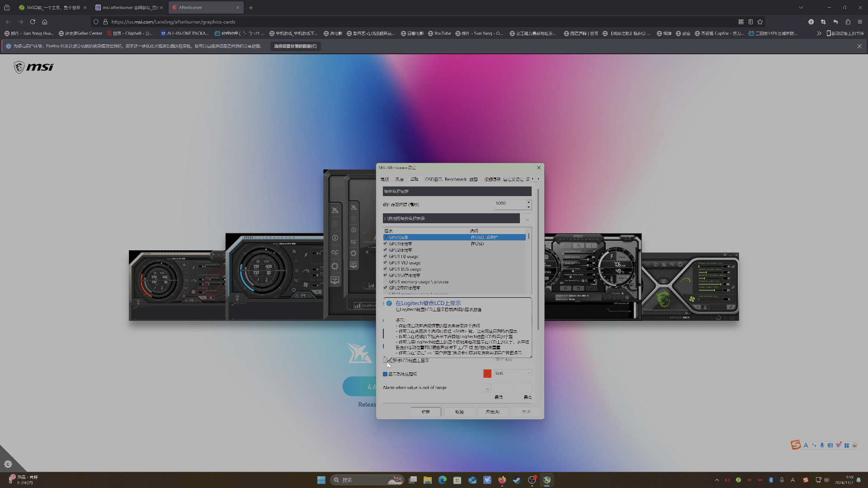Click the Firefox address bar URL
The image size is (868, 488).
click(173, 22)
